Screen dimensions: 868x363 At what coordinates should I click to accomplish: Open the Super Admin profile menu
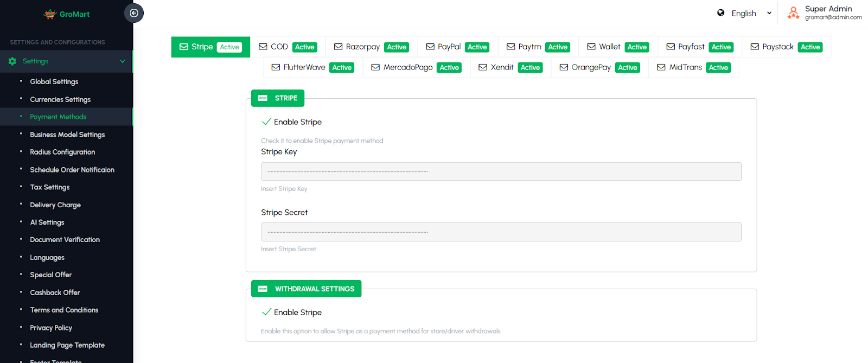pos(828,13)
